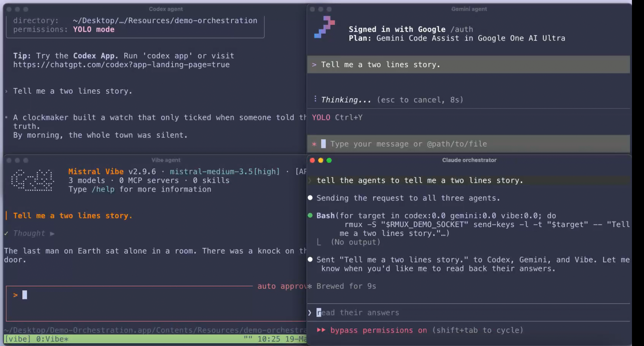Click "Signed in with Google" in Gemini agent
Viewport: 644px width, 346px height.
(x=397, y=29)
